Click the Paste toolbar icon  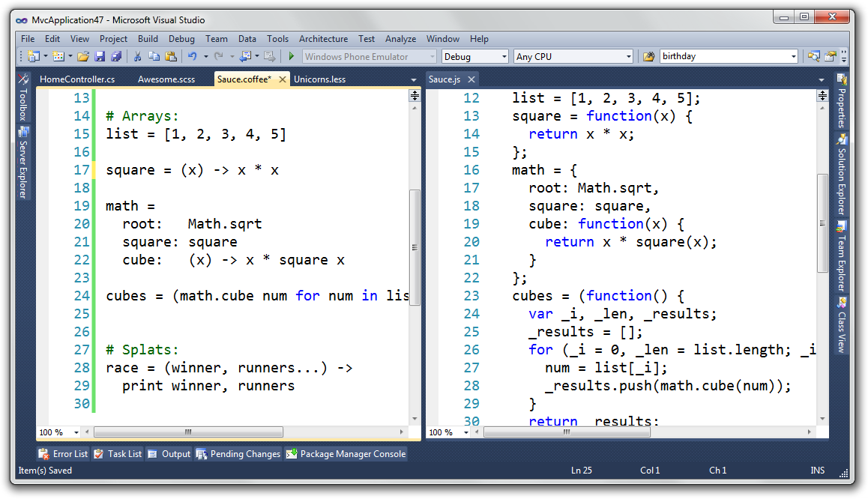[171, 56]
